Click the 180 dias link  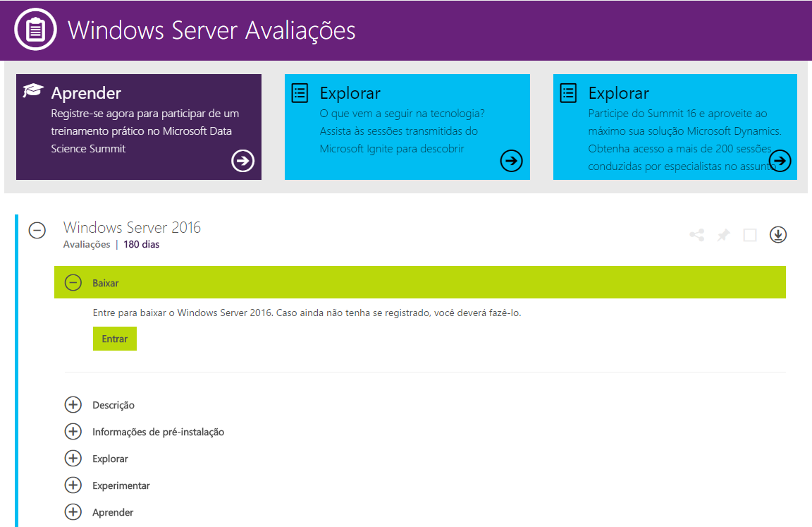pyautogui.click(x=142, y=245)
